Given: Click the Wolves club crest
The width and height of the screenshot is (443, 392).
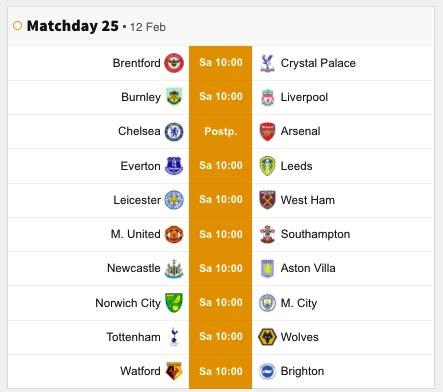Looking at the screenshot, I should coord(267,337).
